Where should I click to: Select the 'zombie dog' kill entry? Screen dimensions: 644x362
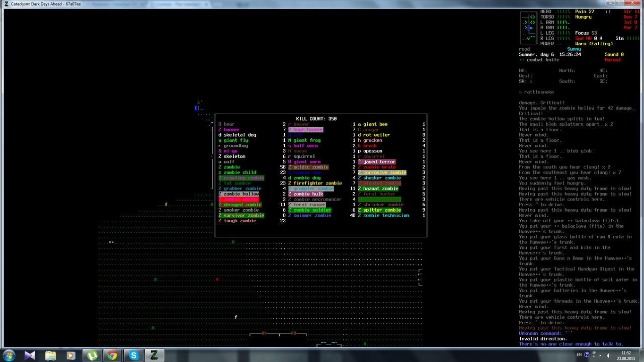[304, 178]
